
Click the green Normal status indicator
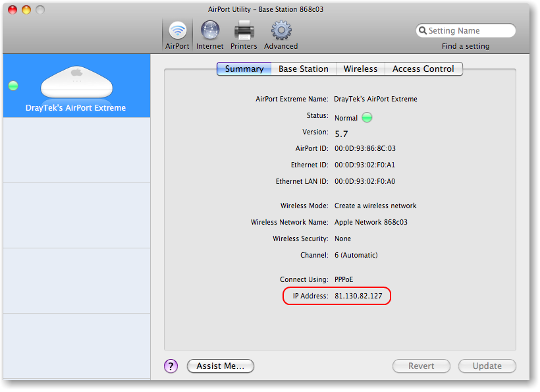(x=367, y=118)
